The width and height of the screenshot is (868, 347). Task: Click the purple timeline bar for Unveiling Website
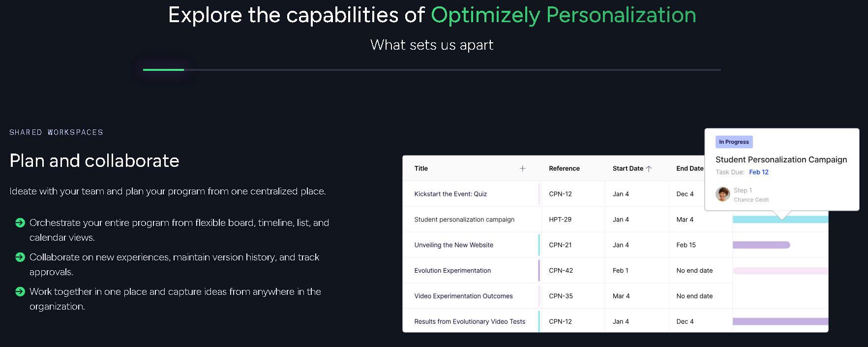click(x=761, y=245)
